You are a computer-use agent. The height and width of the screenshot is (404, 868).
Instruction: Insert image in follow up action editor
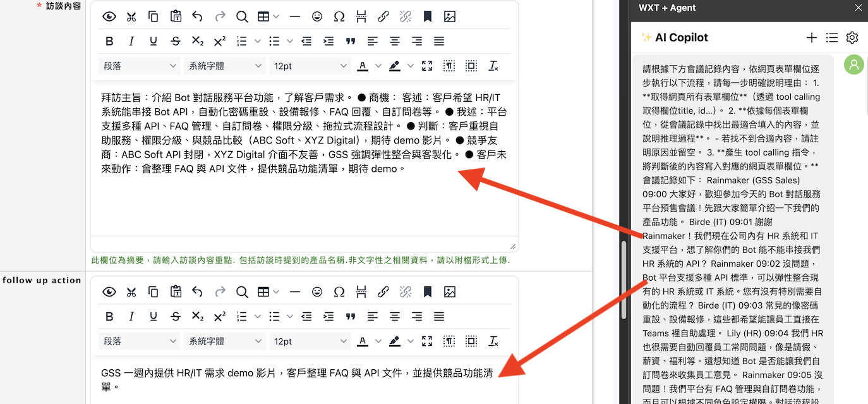click(x=450, y=292)
